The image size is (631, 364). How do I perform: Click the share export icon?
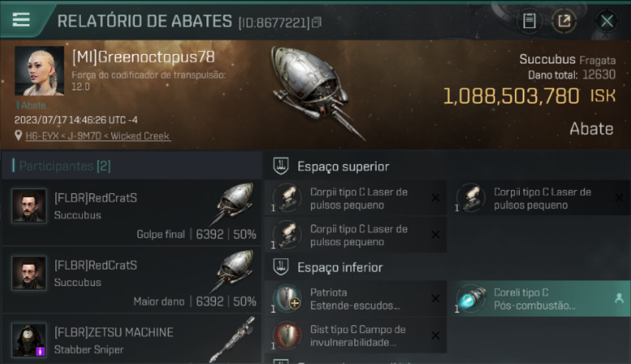click(x=564, y=21)
